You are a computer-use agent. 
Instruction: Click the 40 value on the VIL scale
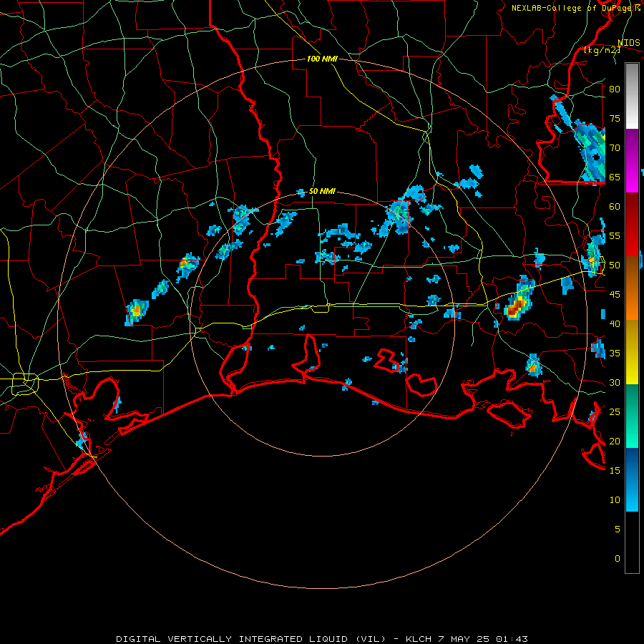click(615, 323)
